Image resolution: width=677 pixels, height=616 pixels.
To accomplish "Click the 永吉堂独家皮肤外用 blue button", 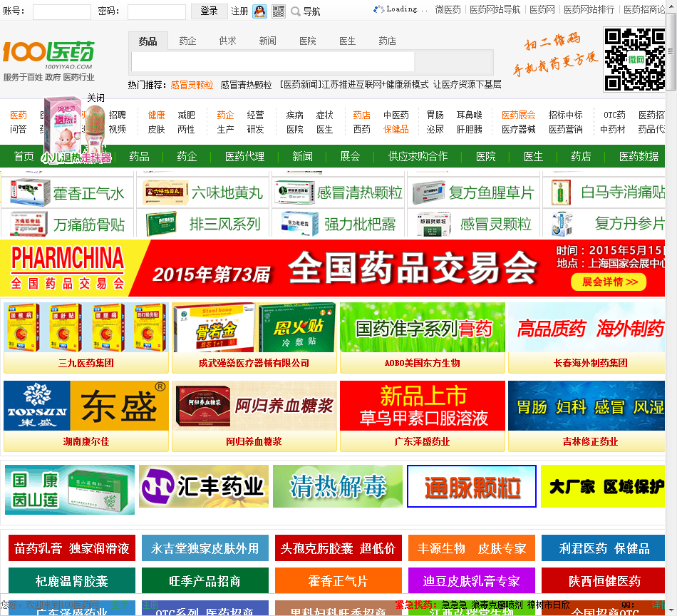I will [x=205, y=548].
